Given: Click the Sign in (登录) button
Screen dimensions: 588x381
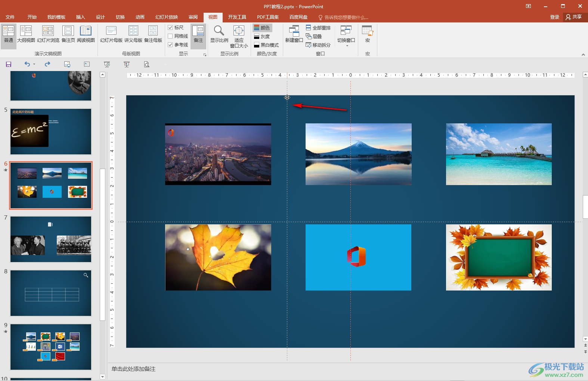Looking at the screenshot, I should pyautogui.click(x=554, y=17).
